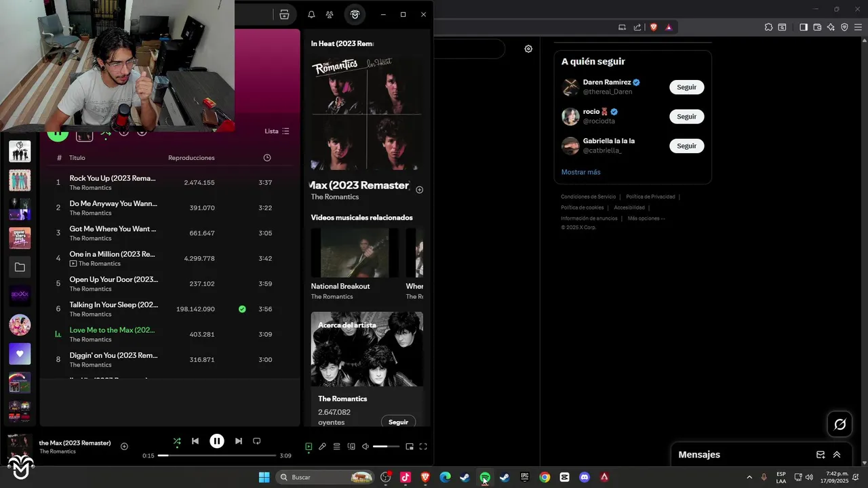Viewport: 868px width, 488px height.
Task: Click the Windows taskbar Buscar search box
Action: 325,477
